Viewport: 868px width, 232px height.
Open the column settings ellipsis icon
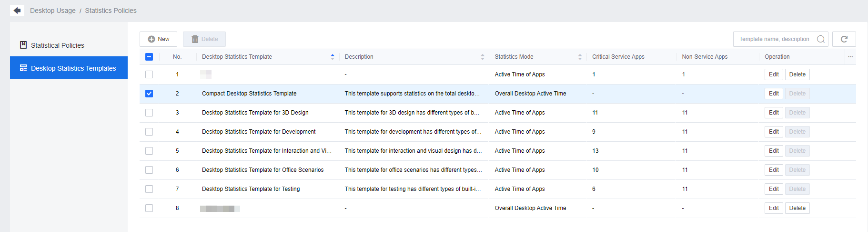pos(850,57)
